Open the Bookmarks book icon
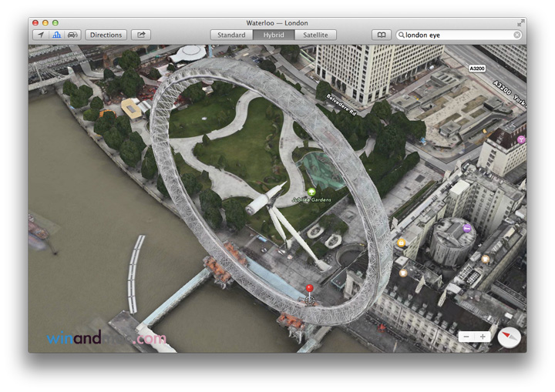 [381, 35]
